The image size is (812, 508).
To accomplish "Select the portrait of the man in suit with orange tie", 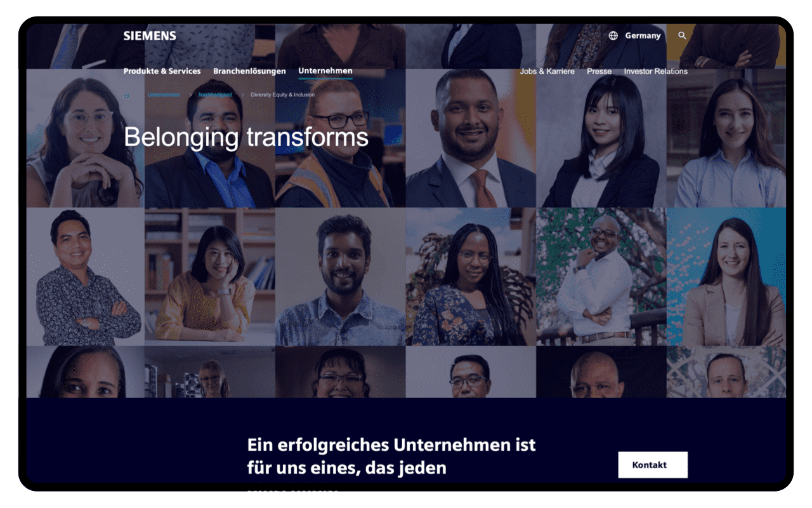I will 471,138.
